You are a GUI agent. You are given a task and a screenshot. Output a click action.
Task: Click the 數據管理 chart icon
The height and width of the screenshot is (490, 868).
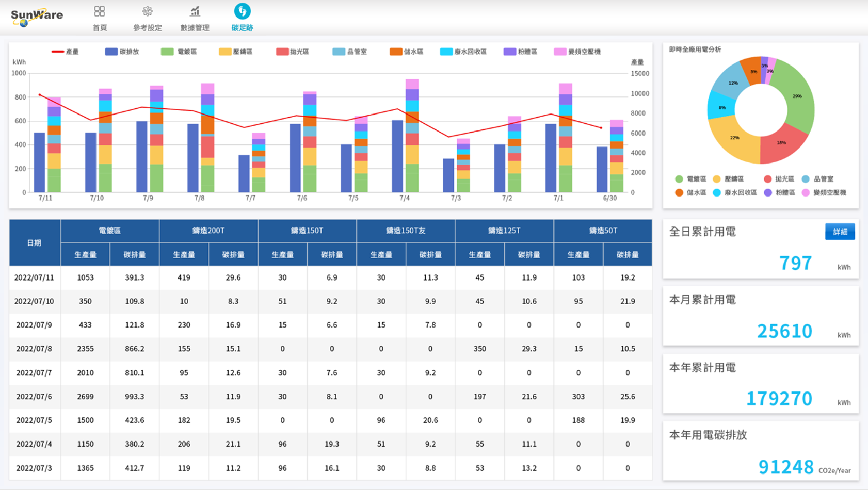point(195,11)
